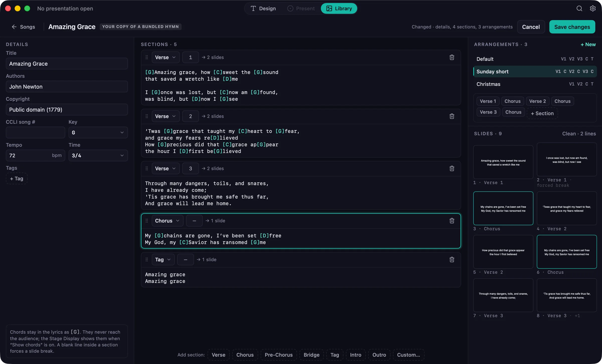Screen dimensions: 602x364
Task: Click + Tag to add a tag
Action: pos(17,178)
